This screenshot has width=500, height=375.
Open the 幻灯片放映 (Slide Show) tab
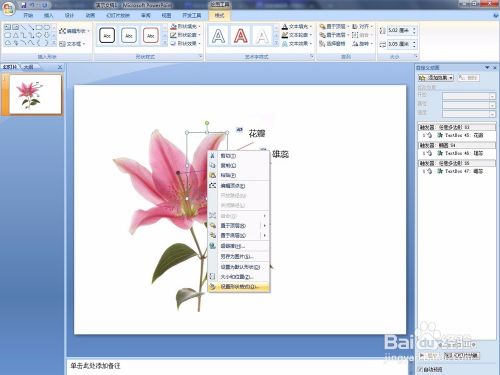click(x=118, y=16)
